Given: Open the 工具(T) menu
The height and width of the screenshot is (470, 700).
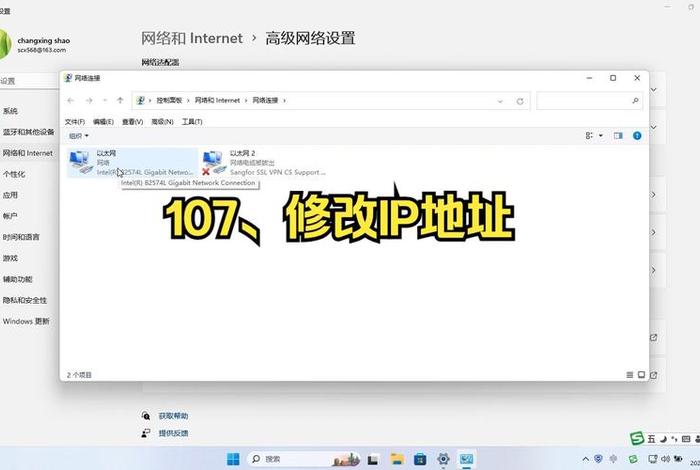Looking at the screenshot, I should 192,121.
